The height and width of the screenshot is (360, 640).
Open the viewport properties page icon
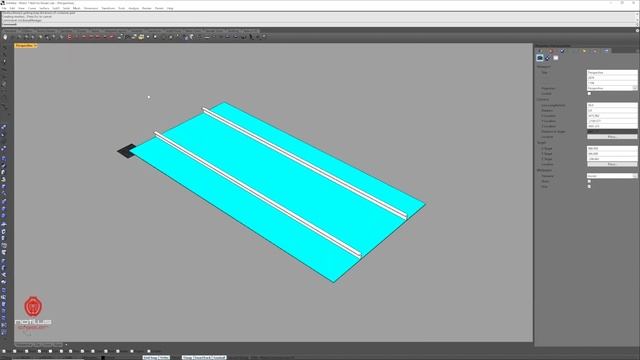click(x=540, y=58)
